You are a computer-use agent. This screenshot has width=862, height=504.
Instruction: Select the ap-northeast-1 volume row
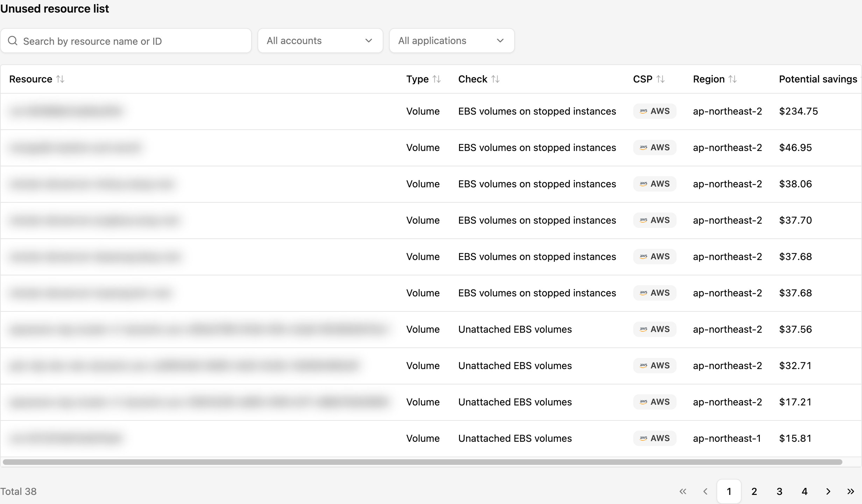click(431, 438)
